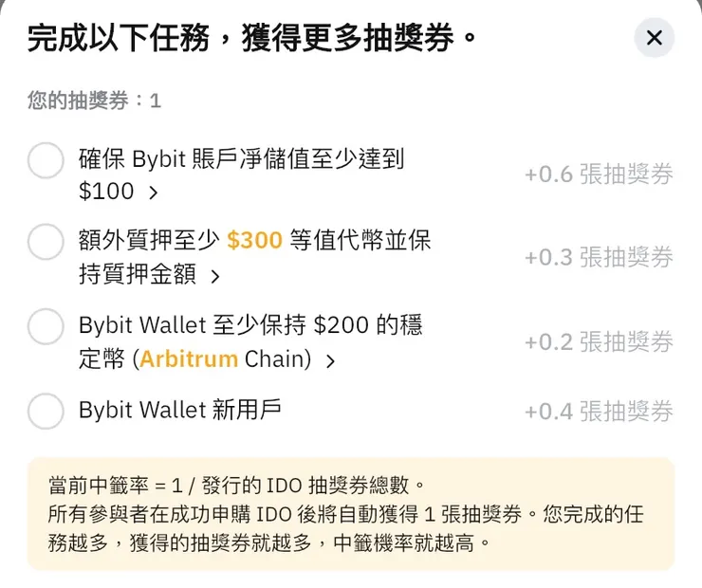Expand the chevron arrow beside $100

(x=153, y=193)
